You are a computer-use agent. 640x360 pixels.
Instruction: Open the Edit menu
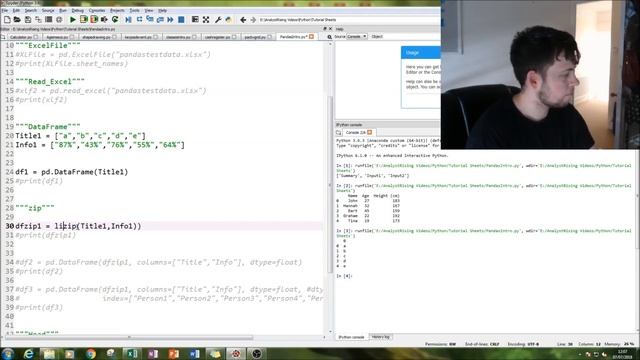click(x=16, y=10)
